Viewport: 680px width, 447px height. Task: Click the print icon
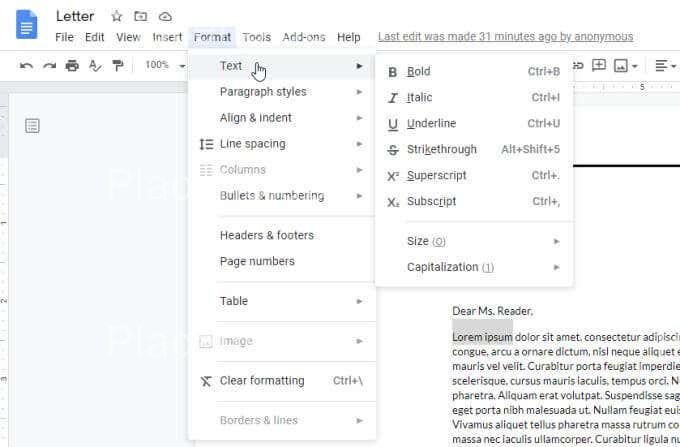click(72, 65)
